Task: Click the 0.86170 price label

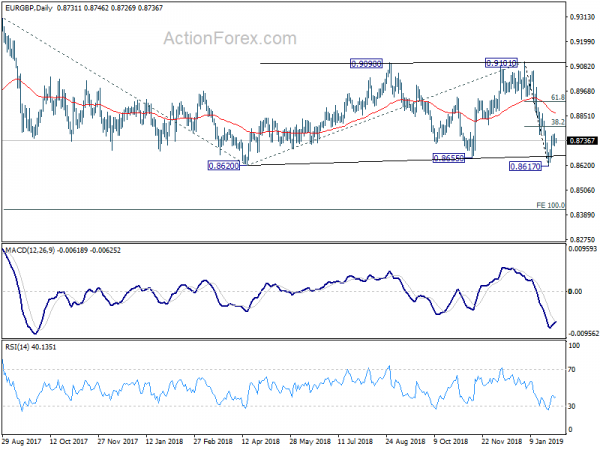Action: [525, 166]
